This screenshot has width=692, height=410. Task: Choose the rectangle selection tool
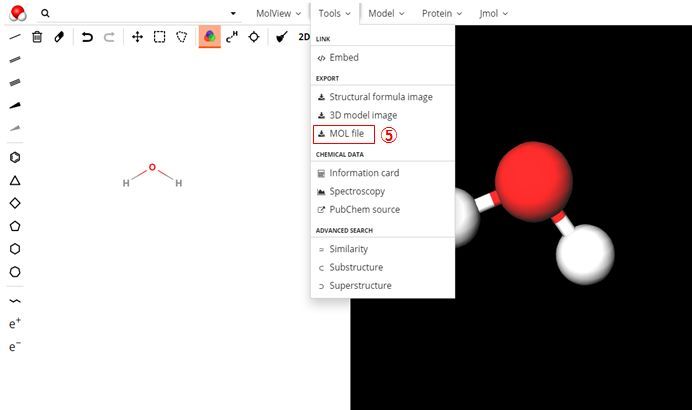click(x=159, y=37)
